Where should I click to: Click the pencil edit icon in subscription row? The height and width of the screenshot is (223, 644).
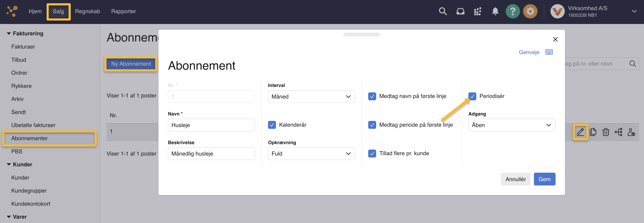(x=580, y=132)
